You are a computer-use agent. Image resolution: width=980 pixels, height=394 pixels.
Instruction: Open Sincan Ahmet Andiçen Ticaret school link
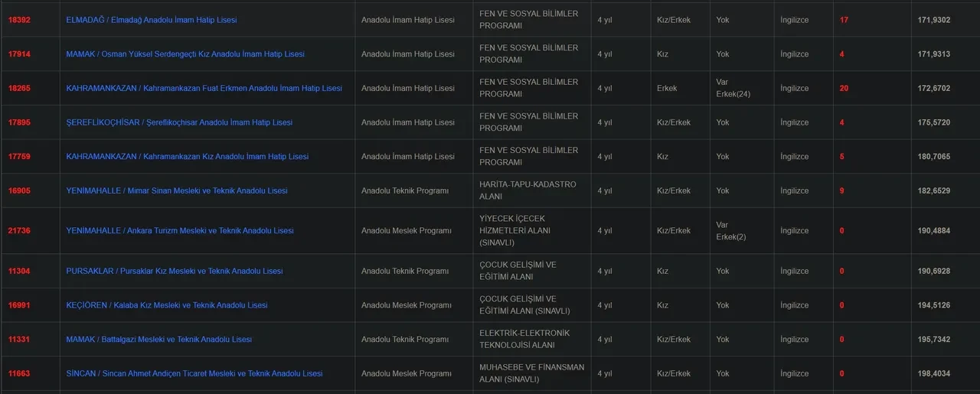[x=194, y=373]
